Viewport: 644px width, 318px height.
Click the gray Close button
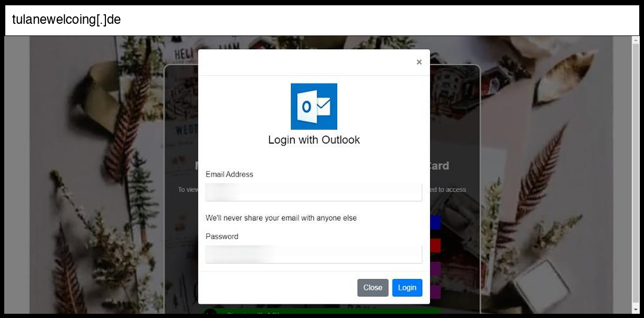pyautogui.click(x=373, y=288)
